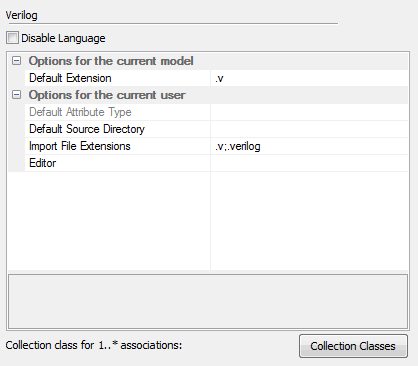
Task: Enable the Disable Language checkbox
Action: click(x=12, y=38)
